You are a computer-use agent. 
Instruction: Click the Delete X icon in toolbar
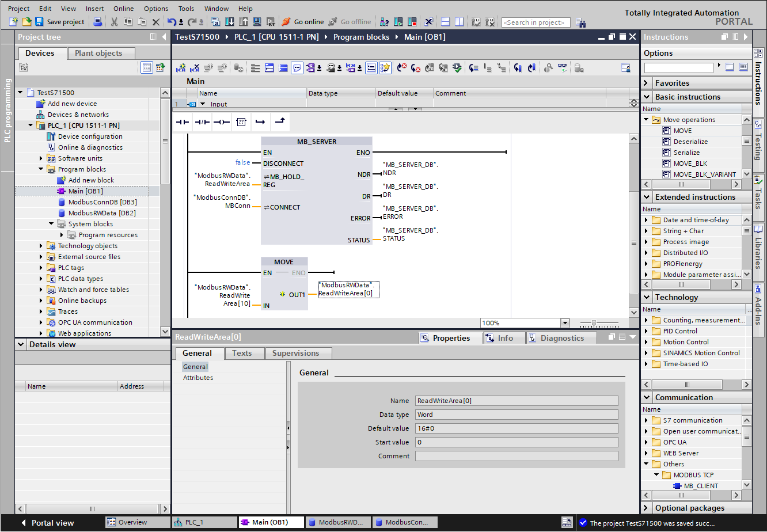[x=155, y=22]
